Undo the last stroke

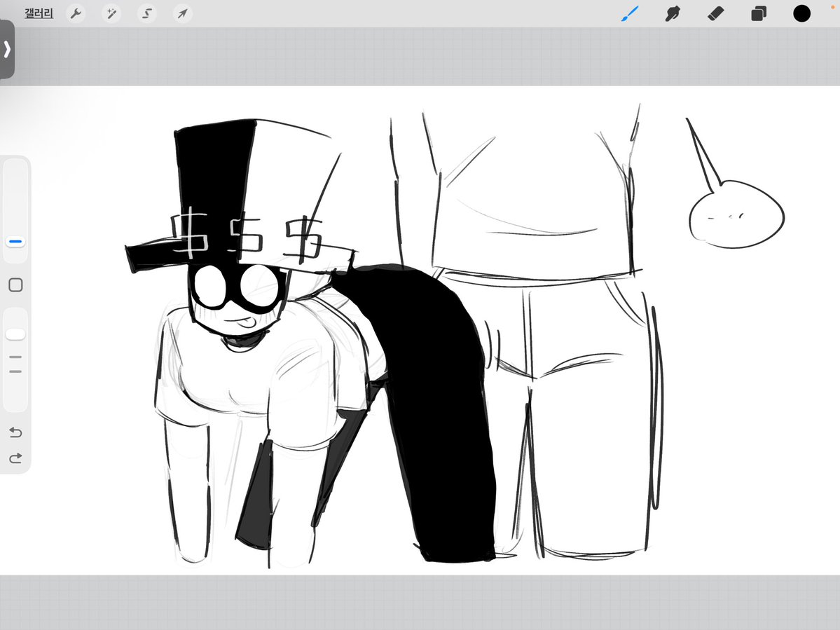tap(15, 432)
